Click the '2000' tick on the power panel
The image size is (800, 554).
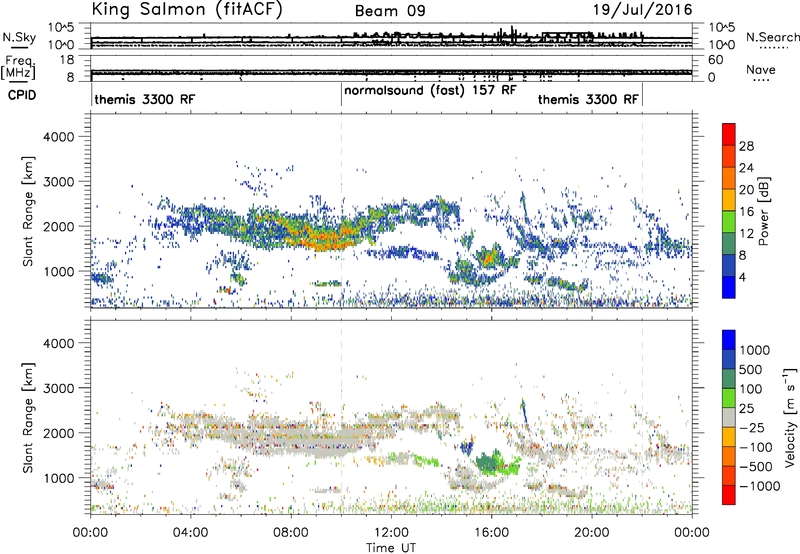click(x=59, y=226)
